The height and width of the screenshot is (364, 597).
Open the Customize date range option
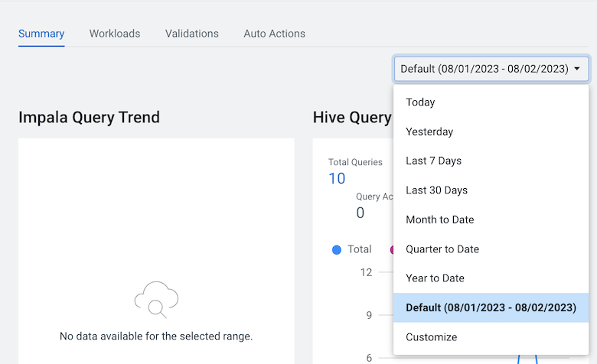point(491,337)
